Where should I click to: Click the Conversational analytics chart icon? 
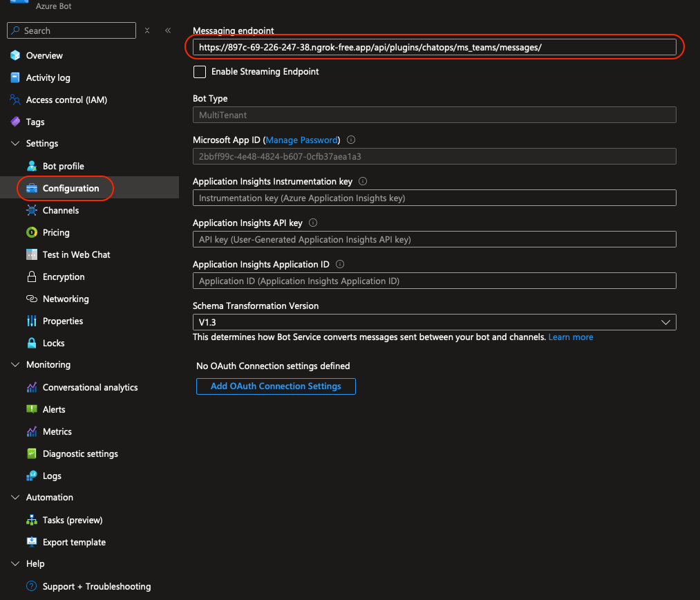point(32,388)
